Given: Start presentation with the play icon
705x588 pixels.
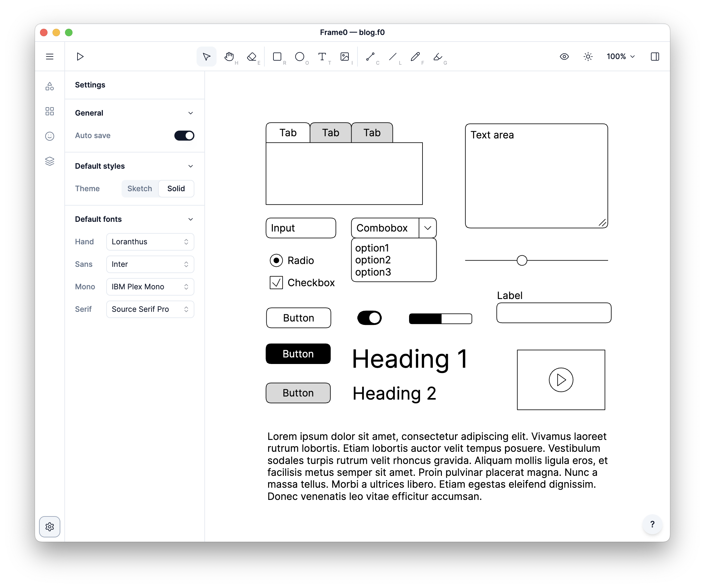Looking at the screenshot, I should click(80, 56).
